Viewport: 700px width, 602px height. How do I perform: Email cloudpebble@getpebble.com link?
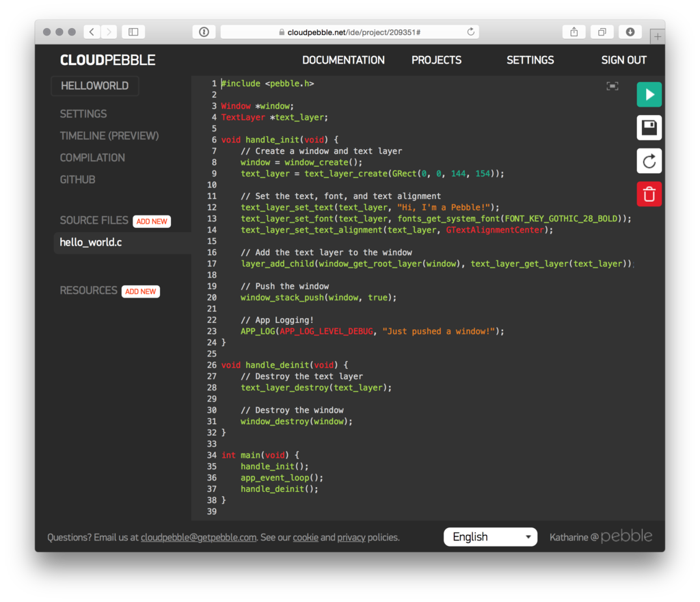[x=199, y=537]
